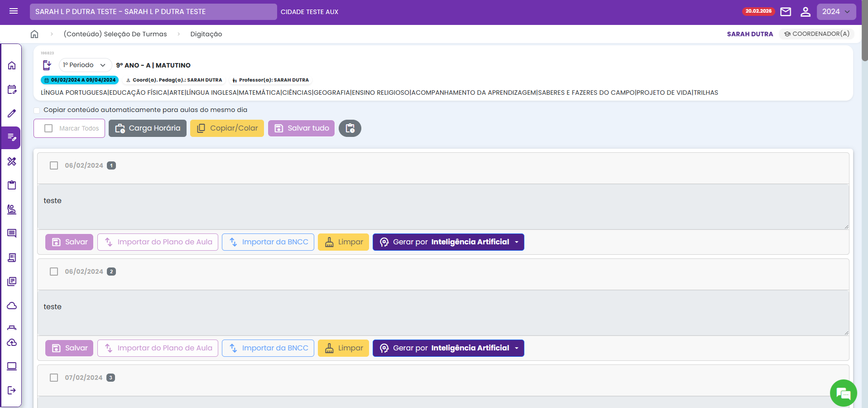The image size is (868, 408).
Task: Open the 2024 year selector
Action: coord(836,12)
